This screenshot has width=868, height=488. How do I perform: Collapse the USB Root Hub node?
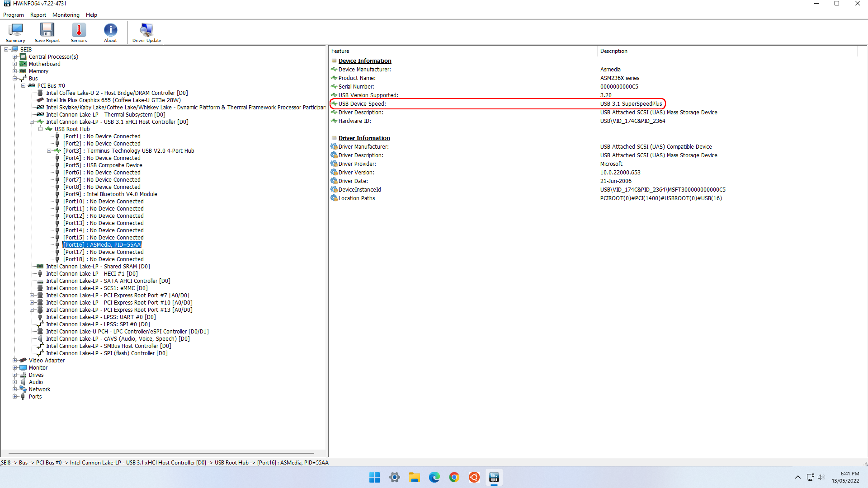[x=40, y=129]
